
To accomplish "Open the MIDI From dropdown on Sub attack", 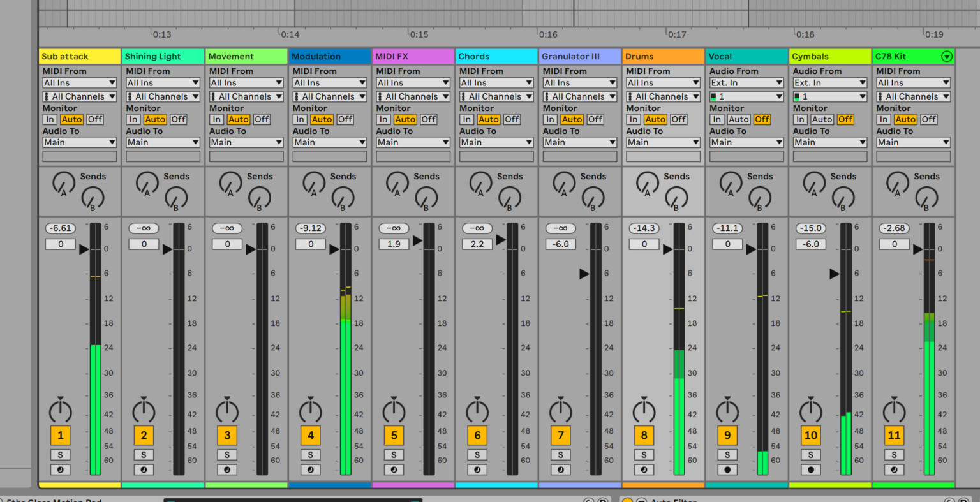I will pos(79,82).
